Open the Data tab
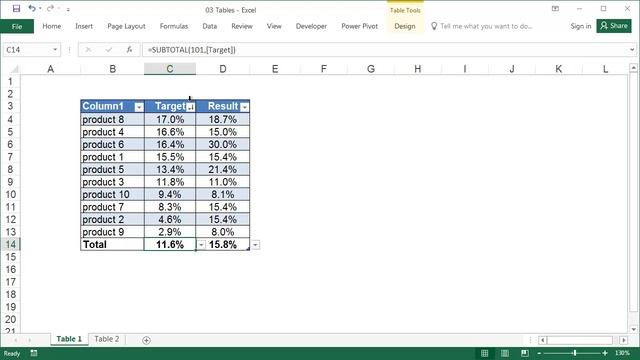 tap(209, 26)
